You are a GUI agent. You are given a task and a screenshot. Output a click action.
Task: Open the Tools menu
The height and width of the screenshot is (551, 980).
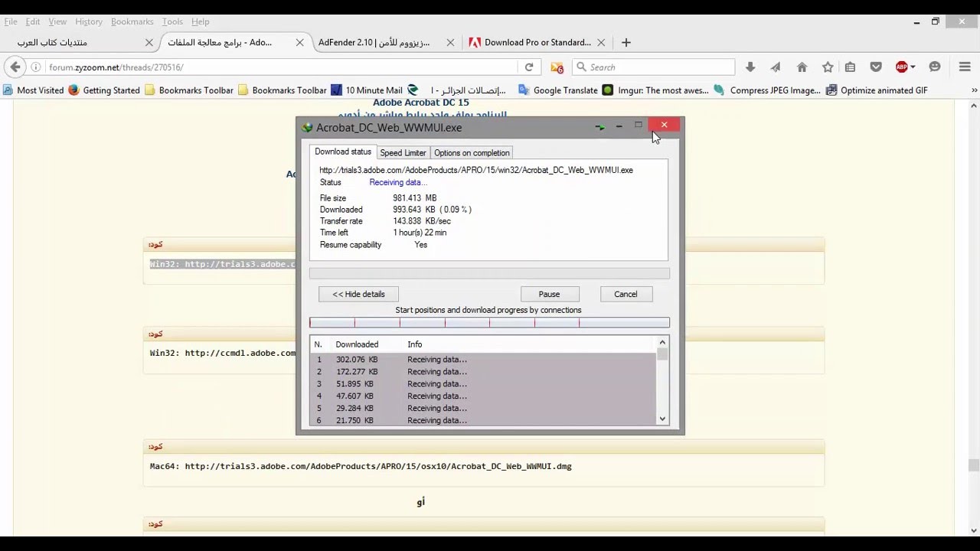[x=172, y=21]
